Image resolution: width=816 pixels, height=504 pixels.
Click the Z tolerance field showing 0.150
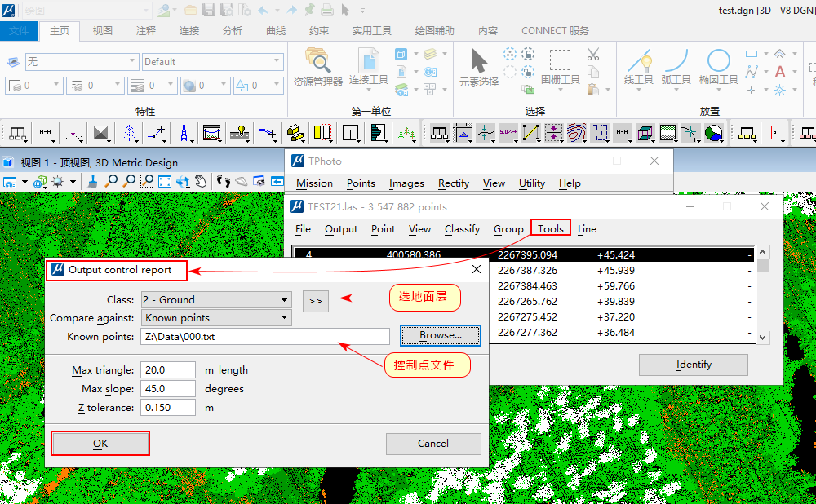[167, 408]
